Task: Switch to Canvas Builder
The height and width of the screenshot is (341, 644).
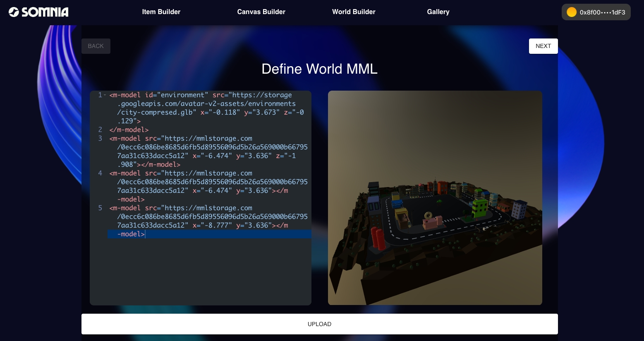Action: coord(261,12)
